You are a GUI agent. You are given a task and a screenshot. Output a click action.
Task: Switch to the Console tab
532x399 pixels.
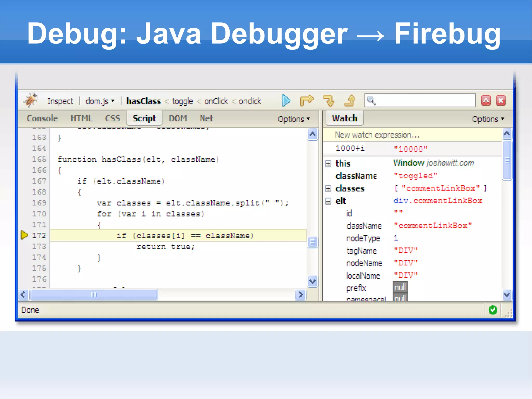[42, 118]
